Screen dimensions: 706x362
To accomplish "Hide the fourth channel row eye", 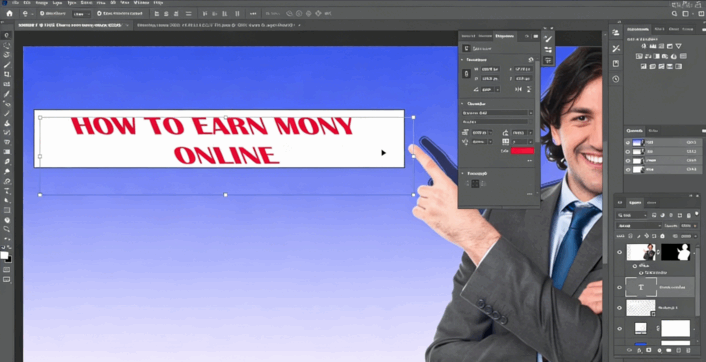I will 628,170.
